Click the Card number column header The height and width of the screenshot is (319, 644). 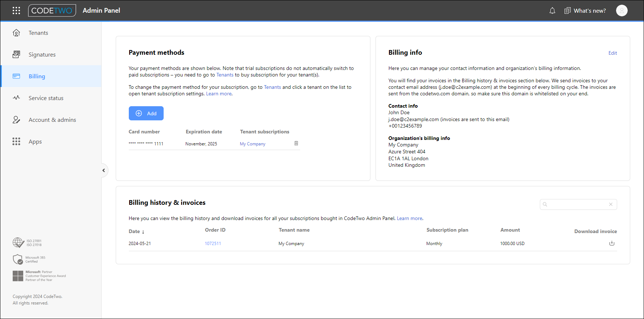[x=144, y=132]
